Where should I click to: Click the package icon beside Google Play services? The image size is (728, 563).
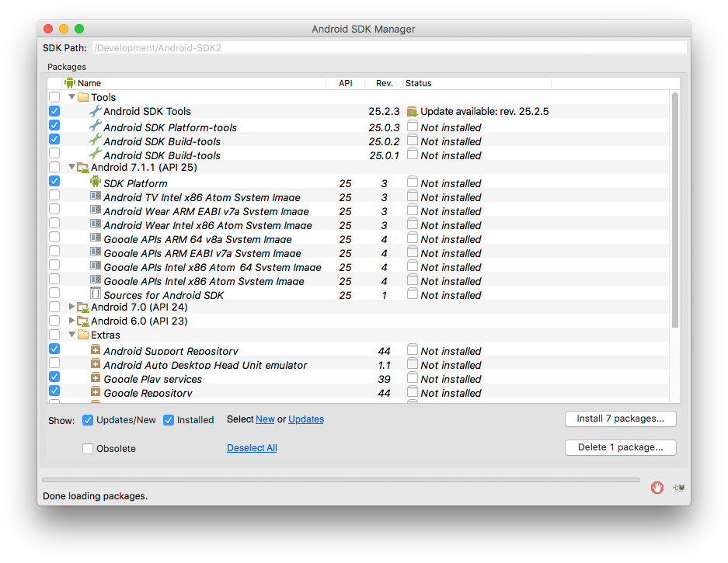click(x=96, y=377)
